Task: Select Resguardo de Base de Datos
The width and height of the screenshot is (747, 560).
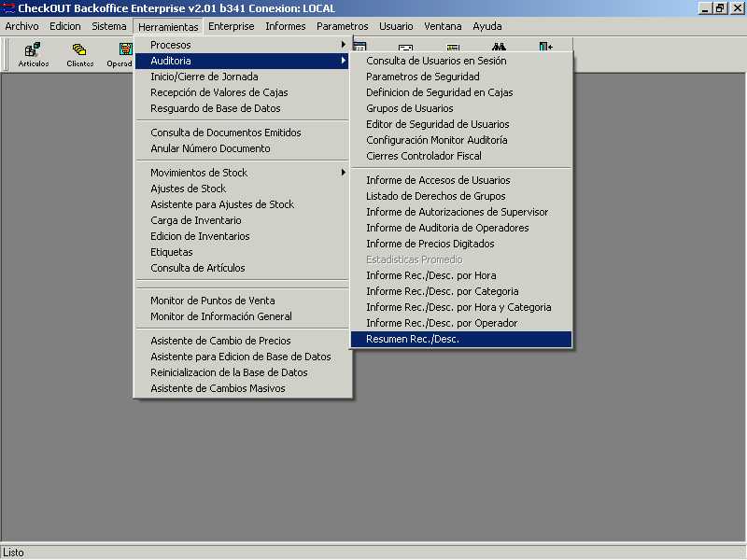Action: click(242, 108)
